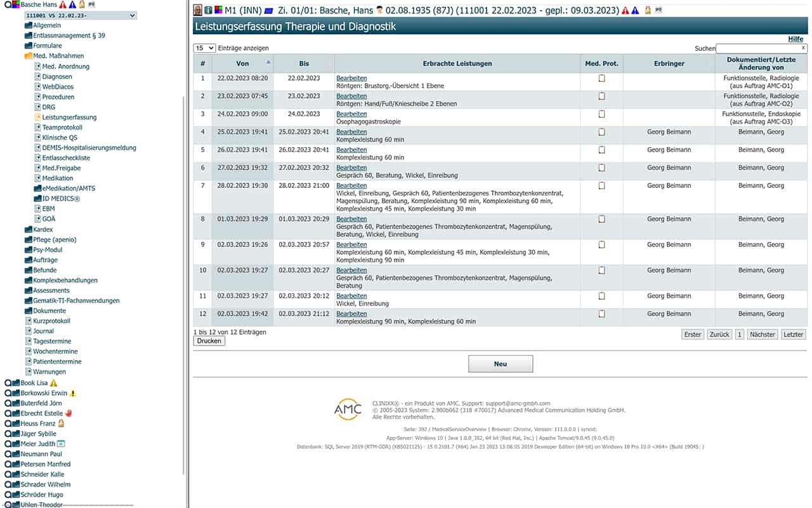Click magnifier circle beside Heuss Franz

coord(8,424)
